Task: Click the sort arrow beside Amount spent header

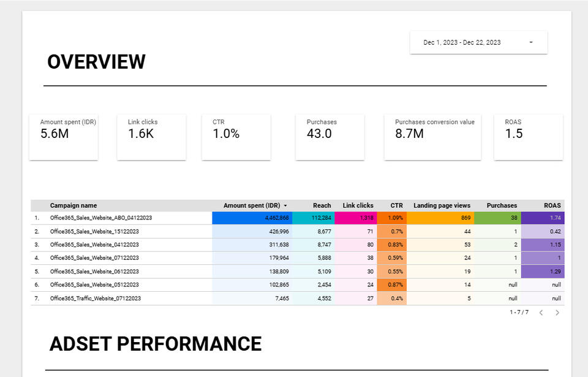Action: click(x=285, y=206)
